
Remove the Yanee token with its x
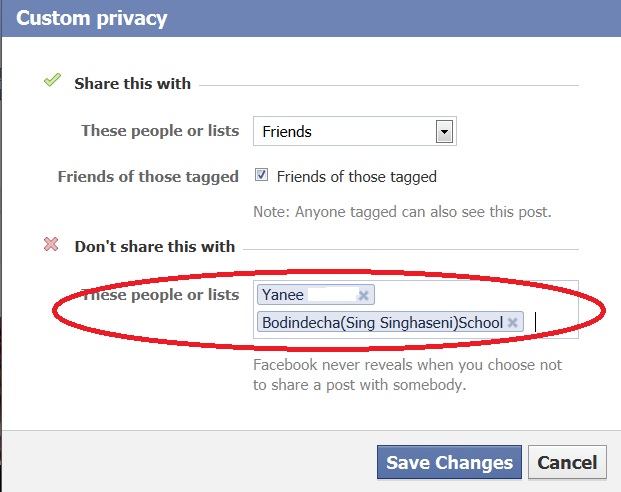pos(363,295)
